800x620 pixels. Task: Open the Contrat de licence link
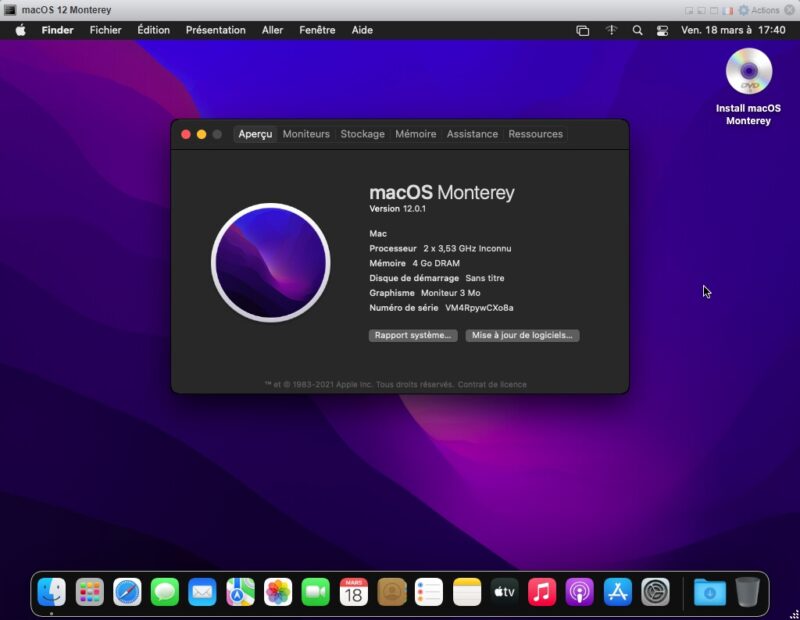[x=492, y=384]
